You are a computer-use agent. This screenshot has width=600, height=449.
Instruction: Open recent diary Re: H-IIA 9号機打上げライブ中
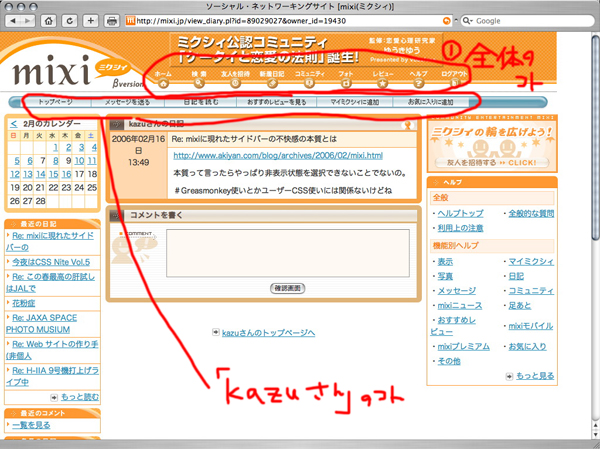click(x=52, y=376)
